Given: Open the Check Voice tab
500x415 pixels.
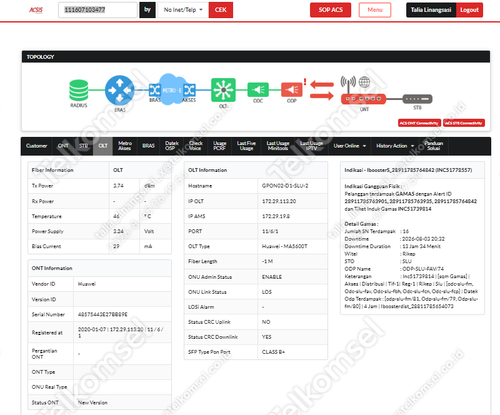Looking at the screenshot, I should tap(196, 146).
